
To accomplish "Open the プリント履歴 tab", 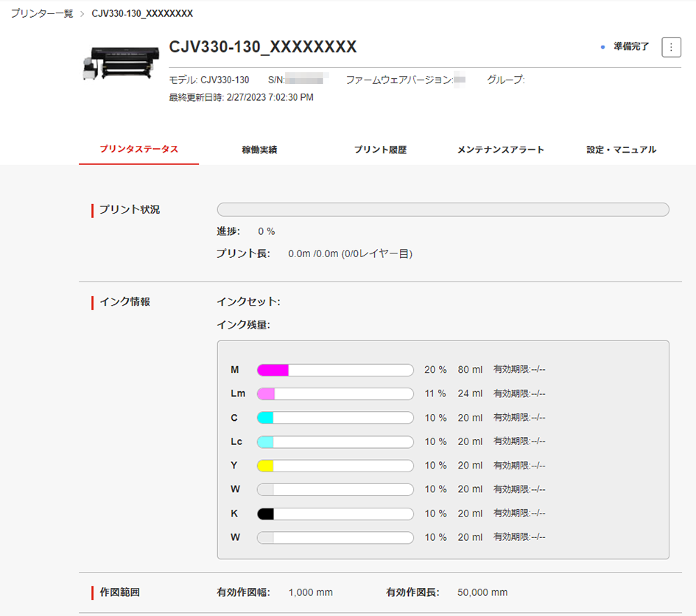I will click(380, 150).
